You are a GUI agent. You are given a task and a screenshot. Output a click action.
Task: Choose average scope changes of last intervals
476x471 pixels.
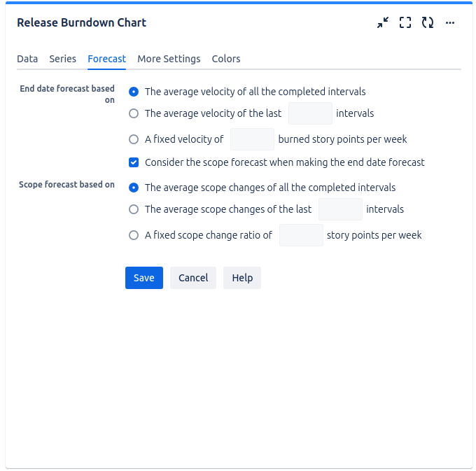(x=134, y=209)
